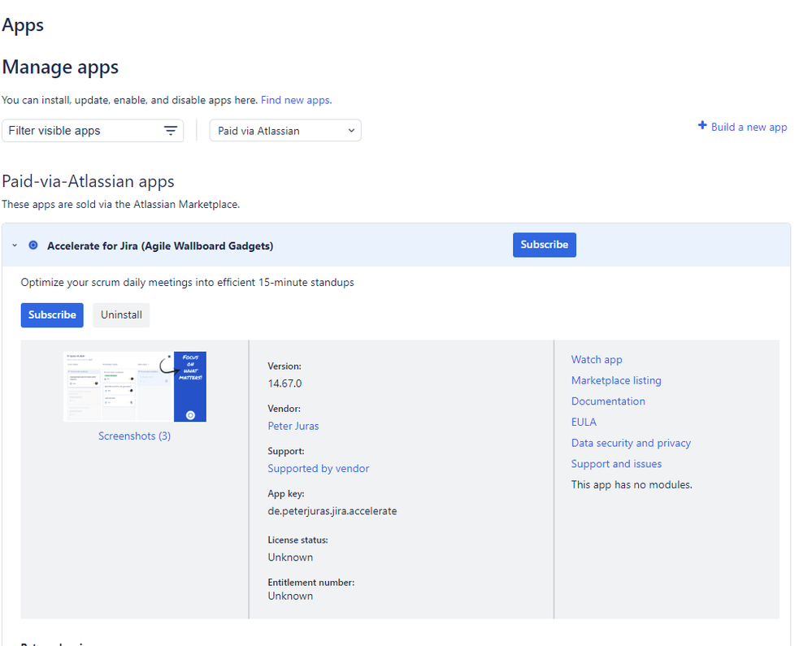
Task: Click the Supported by vendor link
Action: tap(319, 469)
